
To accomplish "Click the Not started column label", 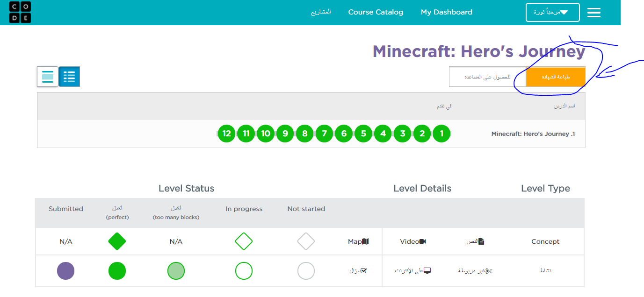I will pos(306,209).
